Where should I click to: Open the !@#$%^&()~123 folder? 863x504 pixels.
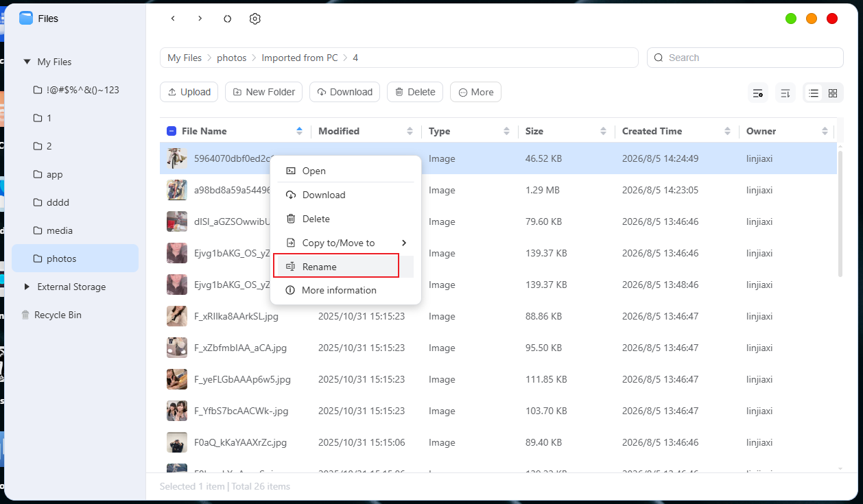pos(75,90)
